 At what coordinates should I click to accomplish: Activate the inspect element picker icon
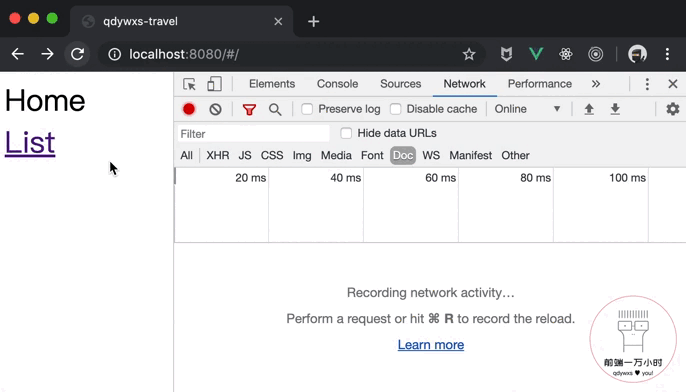(x=189, y=84)
